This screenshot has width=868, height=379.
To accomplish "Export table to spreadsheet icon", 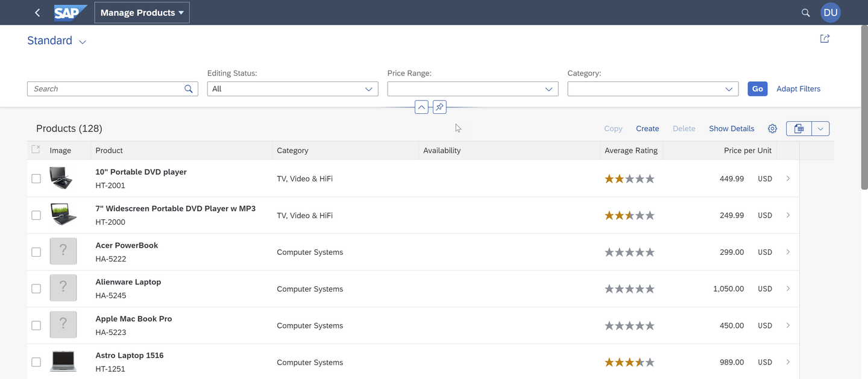I will click(799, 128).
